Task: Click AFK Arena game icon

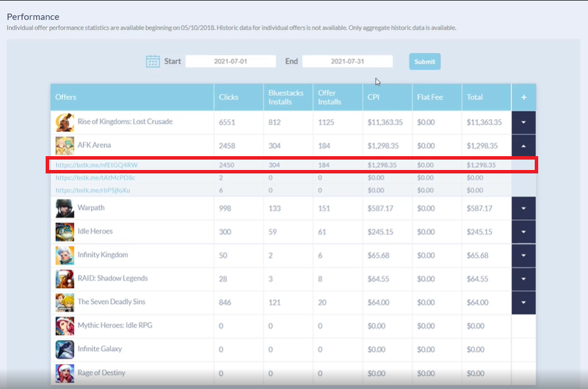Action: [65, 146]
